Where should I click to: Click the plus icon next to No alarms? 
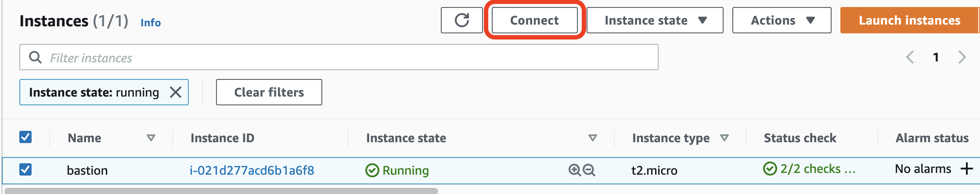click(966, 169)
